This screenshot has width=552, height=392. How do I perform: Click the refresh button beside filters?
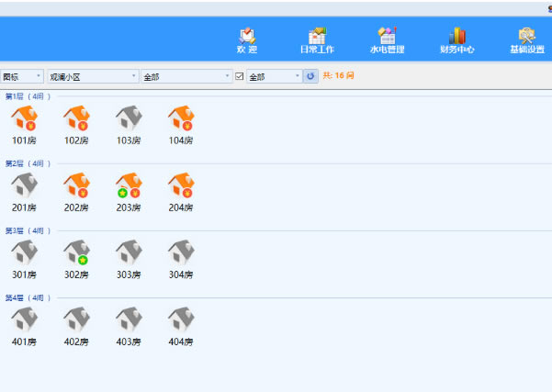pyautogui.click(x=310, y=76)
